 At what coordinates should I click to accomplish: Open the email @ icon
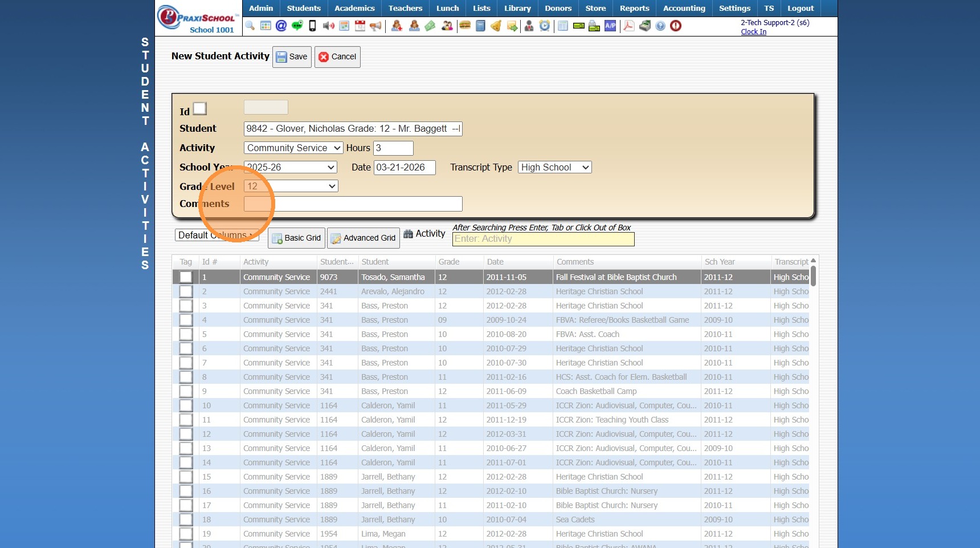pos(281,26)
